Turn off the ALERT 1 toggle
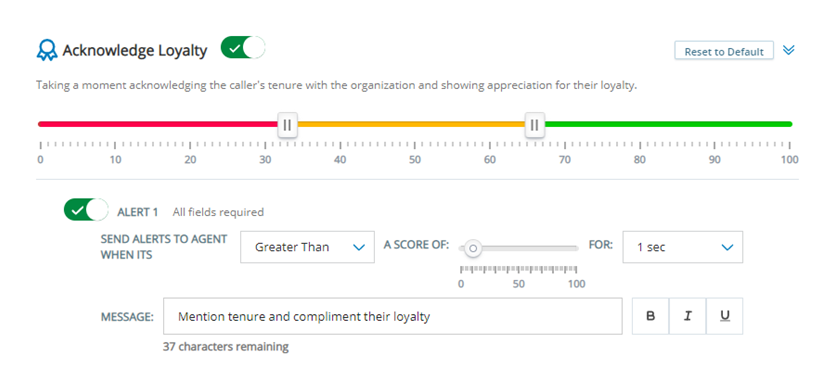The image size is (823, 381). (86, 209)
